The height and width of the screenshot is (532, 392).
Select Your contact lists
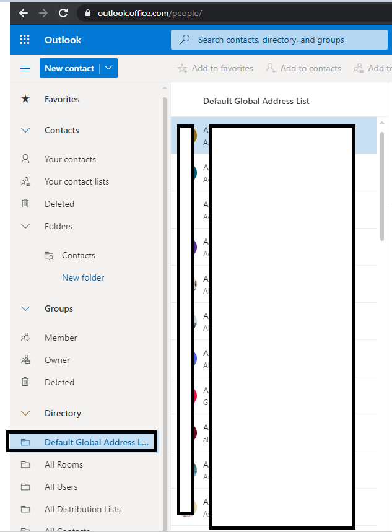pyautogui.click(x=77, y=181)
